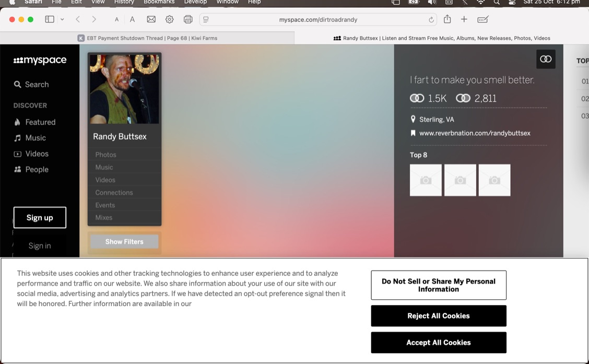The width and height of the screenshot is (589, 364).
Task: Click the Mail envelope toolbar icon
Action: click(x=151, y=19)
